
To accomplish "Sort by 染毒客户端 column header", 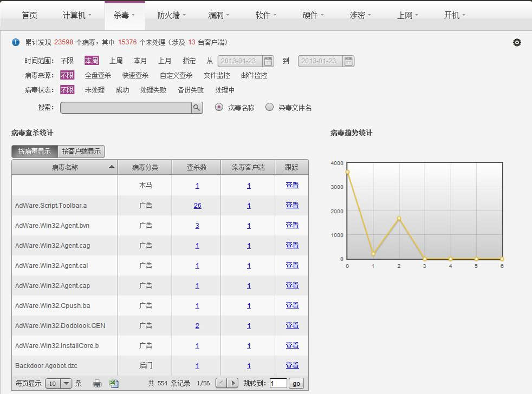I will [248, 167].
